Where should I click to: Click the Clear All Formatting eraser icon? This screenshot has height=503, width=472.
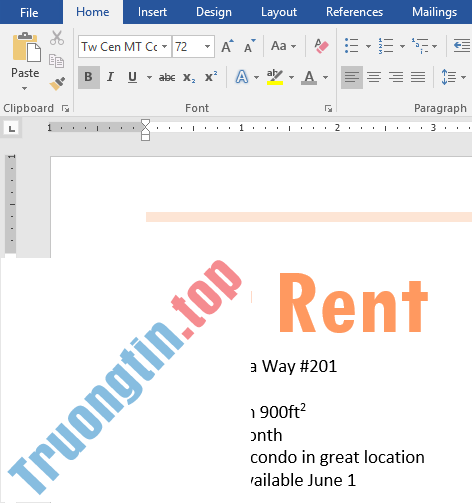tap(321, 46)
